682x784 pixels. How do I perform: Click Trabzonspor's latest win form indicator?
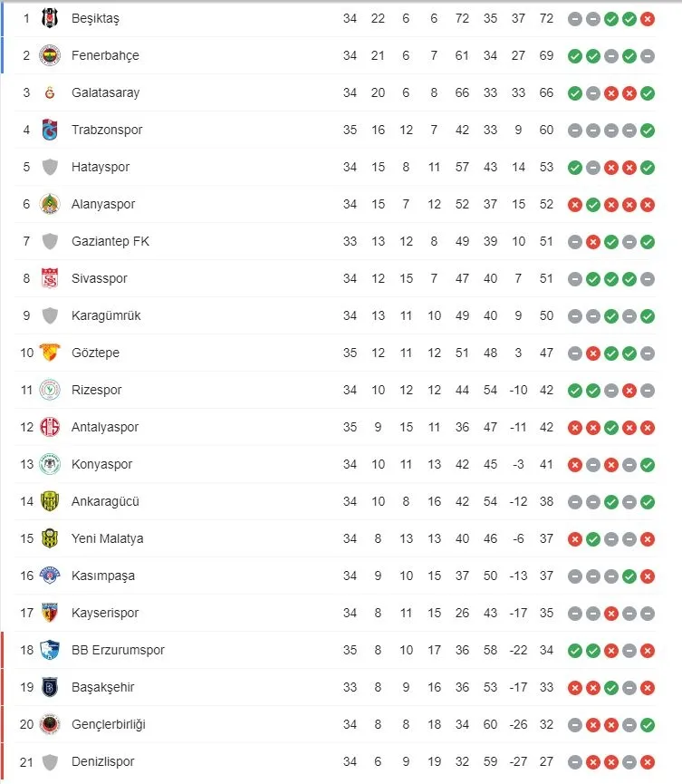648,130
